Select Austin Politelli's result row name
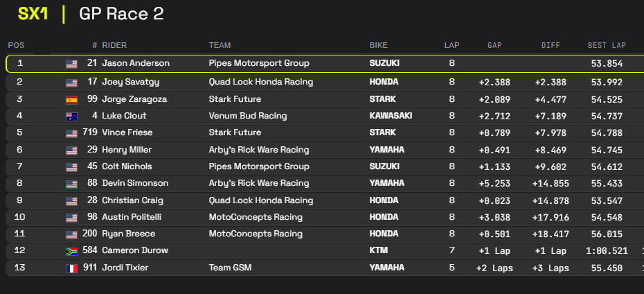Screen dimensions: 644x294 133,217
